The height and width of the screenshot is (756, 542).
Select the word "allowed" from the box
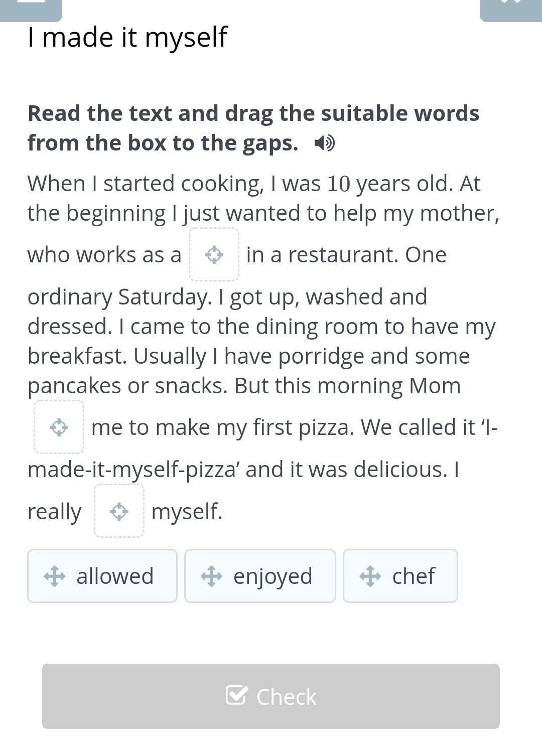115,576
